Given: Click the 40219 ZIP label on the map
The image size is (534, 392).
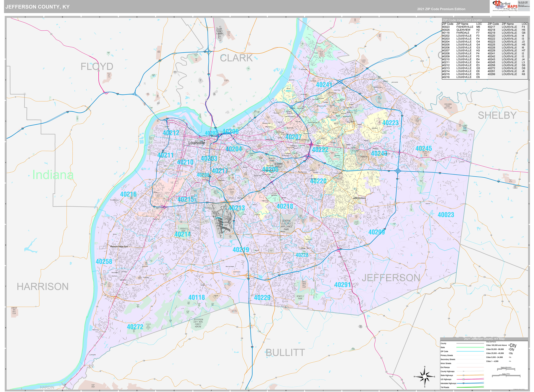Looking at the screenshot, I should click(241, 250).
